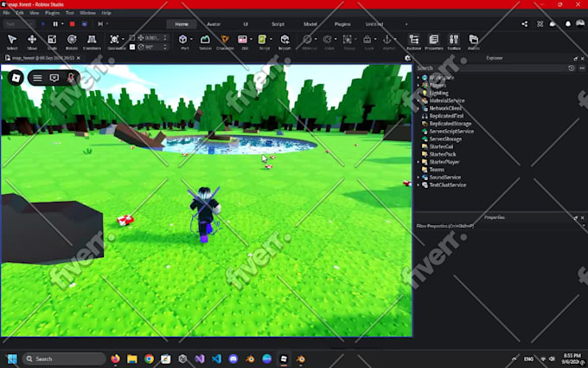Open the test mode dropdown field
Screen dimensions: 588x368
point(19,24)
